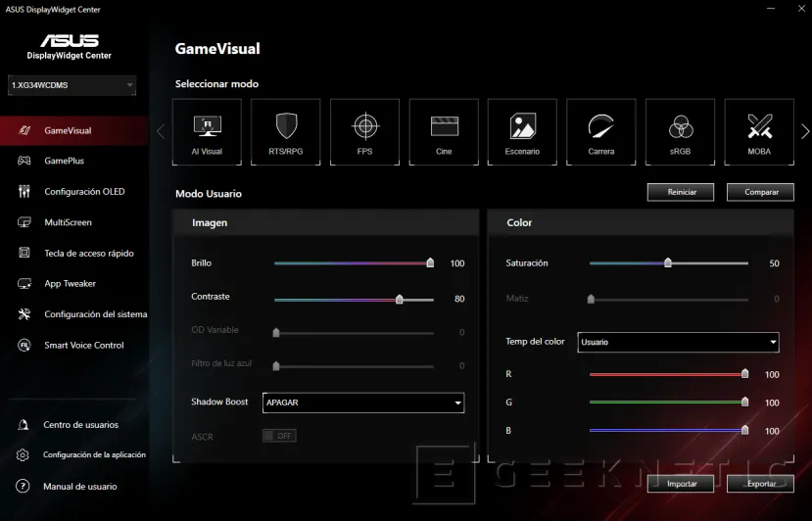Click the Reiniciar button
The height and width of the screenshot is (521, 812).
click(681, 192)
